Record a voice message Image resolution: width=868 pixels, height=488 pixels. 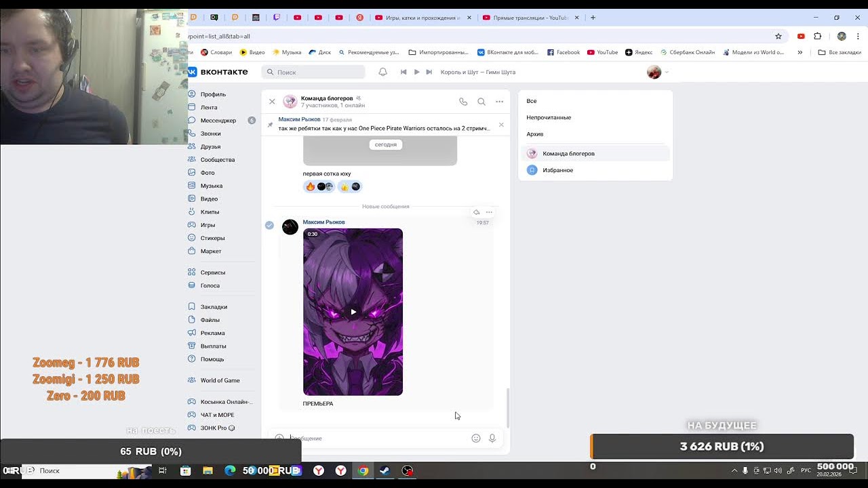coord(492,439)
